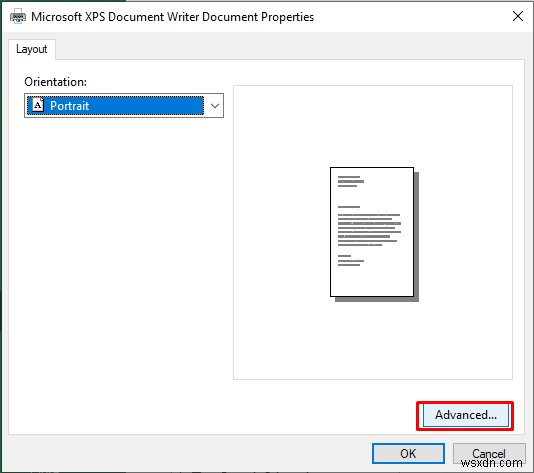Viewport: 534px width, 473px height.
Task: Open the Orientation dropdown arrow
Action: pos(215,106)
